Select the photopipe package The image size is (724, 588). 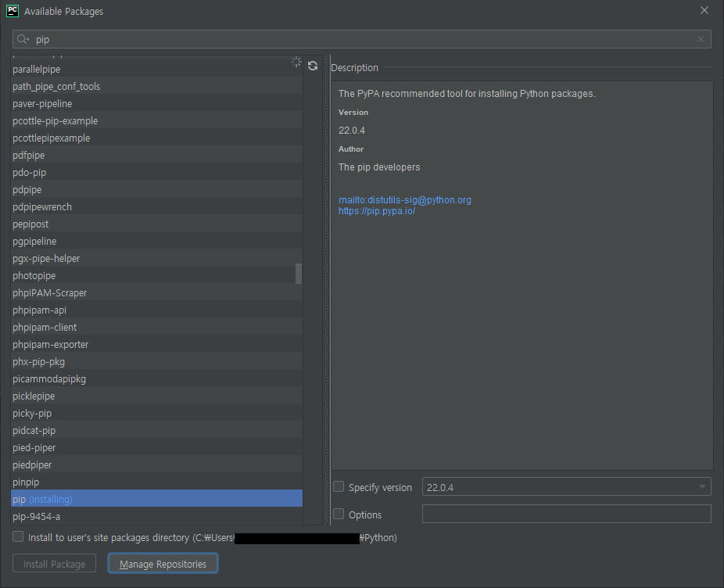[156, 276]
